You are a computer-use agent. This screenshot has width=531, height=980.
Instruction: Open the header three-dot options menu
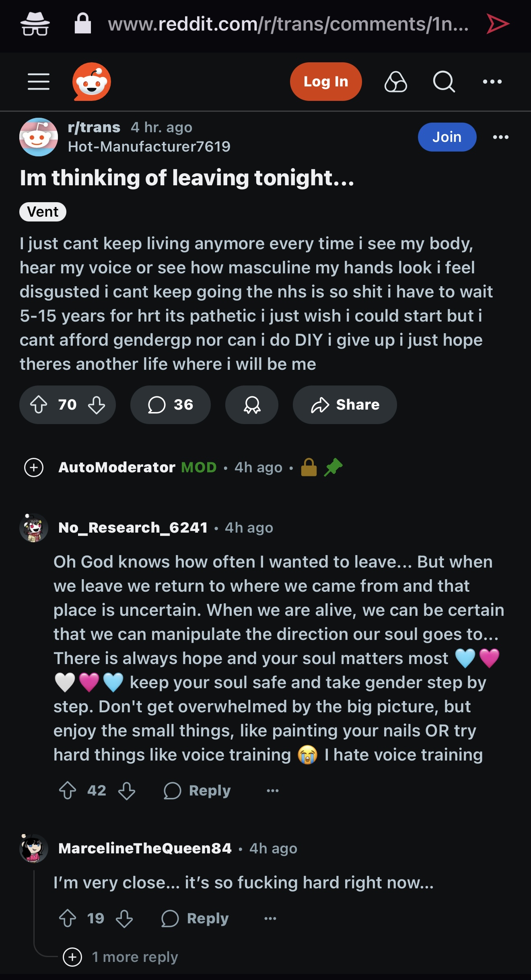click(x=492, y=82)
